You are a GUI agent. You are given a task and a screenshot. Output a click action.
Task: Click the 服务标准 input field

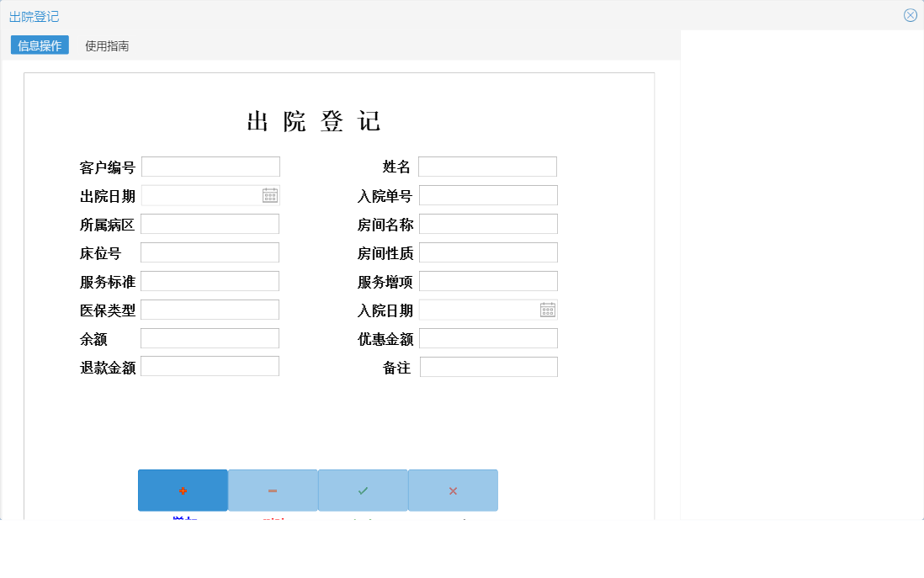pos(210,280)
